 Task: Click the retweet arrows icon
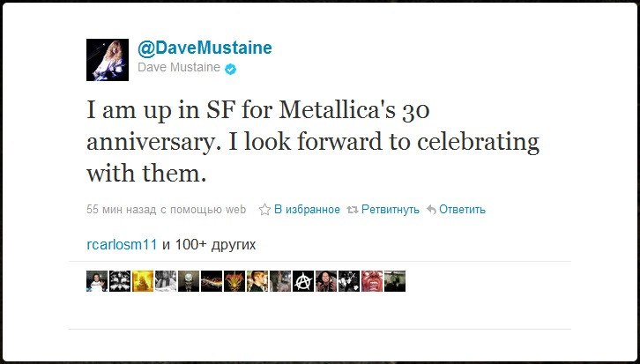353,210
